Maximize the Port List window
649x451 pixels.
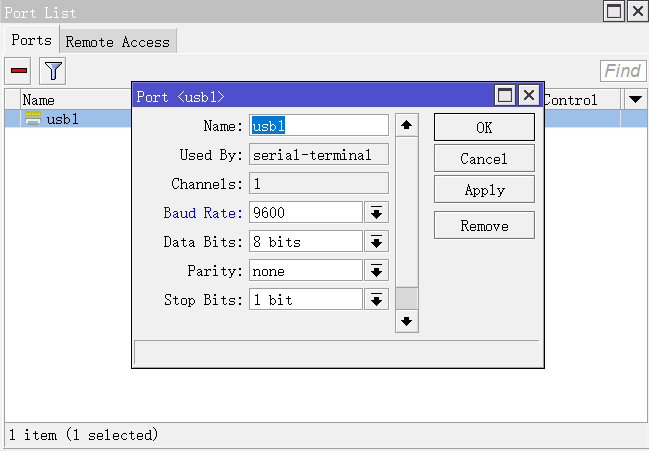[613, 12]
